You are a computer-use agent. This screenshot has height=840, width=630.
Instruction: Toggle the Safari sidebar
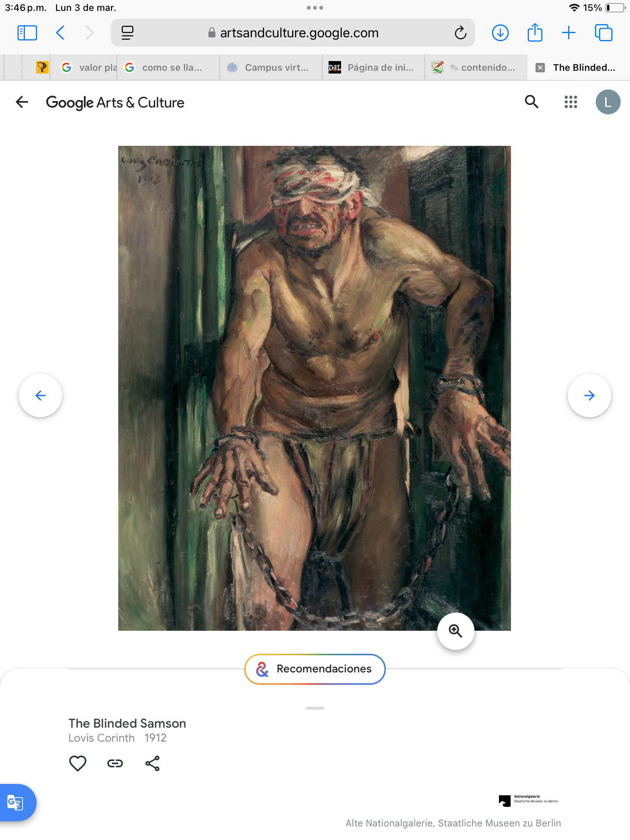click(27, 33)
